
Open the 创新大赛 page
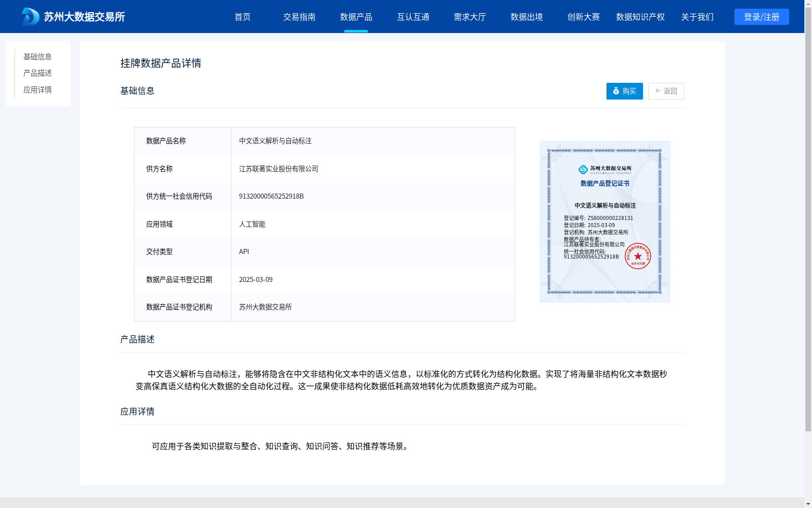(x=584, y=16)
